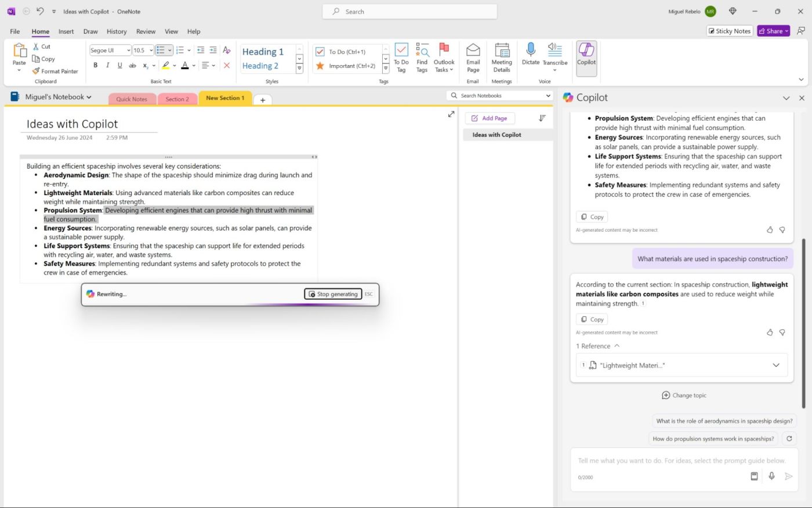Click the Transcribe button in the ribbon
This screenshot has height=508, width=812.
point(555,57)
